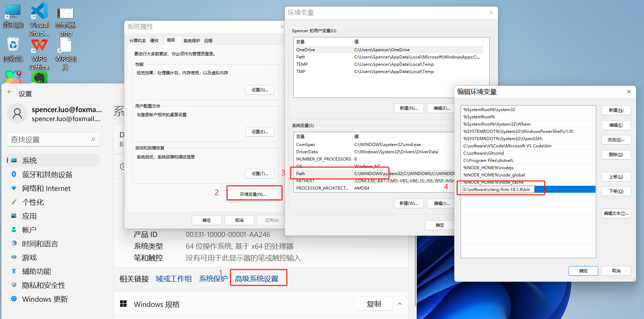Open 蓝牙和其他设备 settings section

tap(47, 175)
